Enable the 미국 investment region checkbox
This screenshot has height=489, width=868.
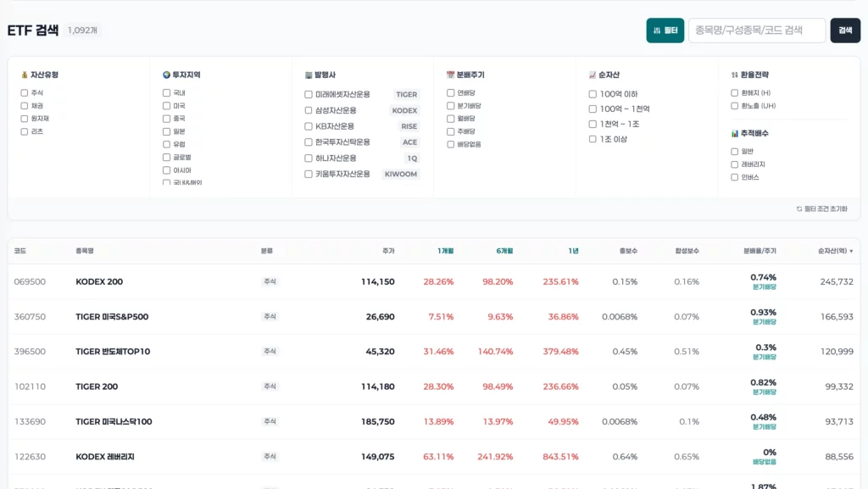[x=167, y=106]
